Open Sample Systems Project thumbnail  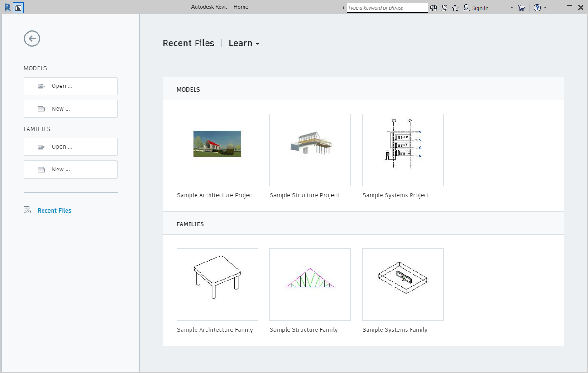point(403,150)
